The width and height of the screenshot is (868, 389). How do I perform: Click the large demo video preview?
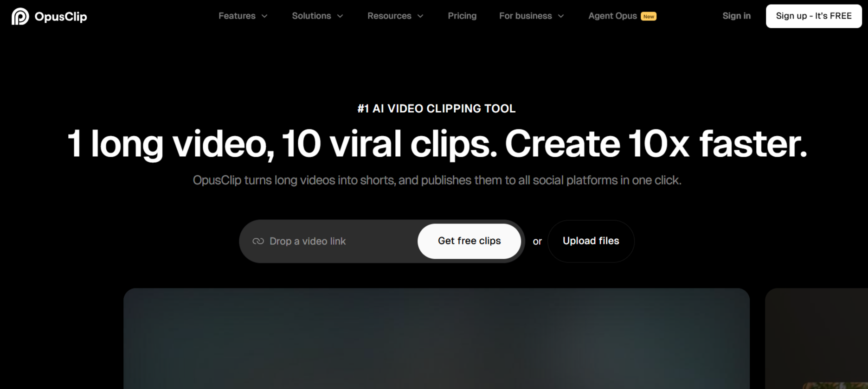[436, 338]
